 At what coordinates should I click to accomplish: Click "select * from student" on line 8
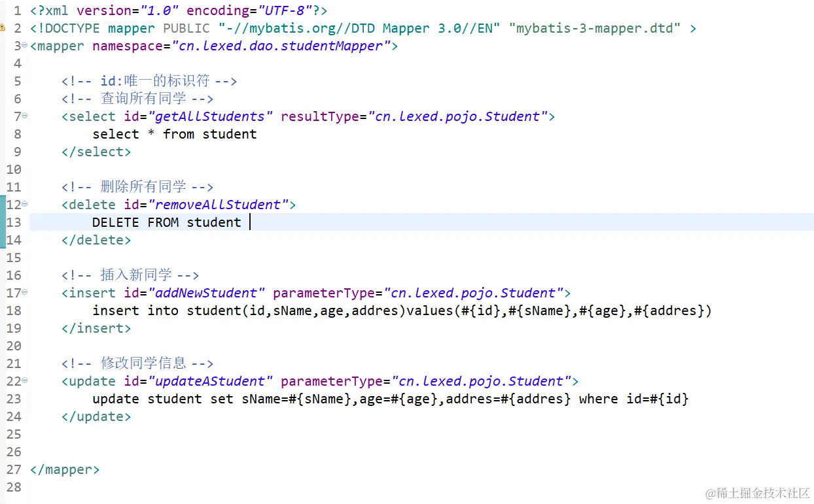[175, 134]
